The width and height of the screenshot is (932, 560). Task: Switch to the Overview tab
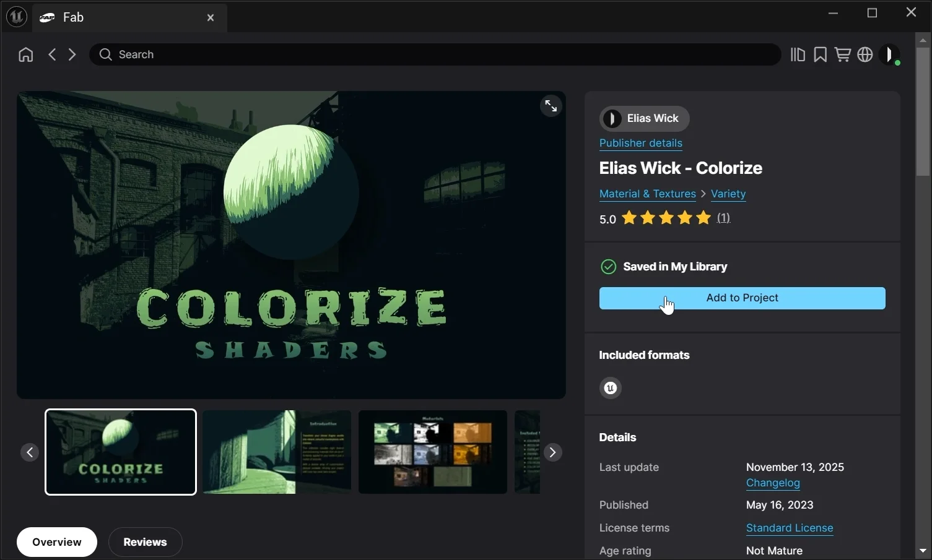pyautogui.click(x=57, y=542)
